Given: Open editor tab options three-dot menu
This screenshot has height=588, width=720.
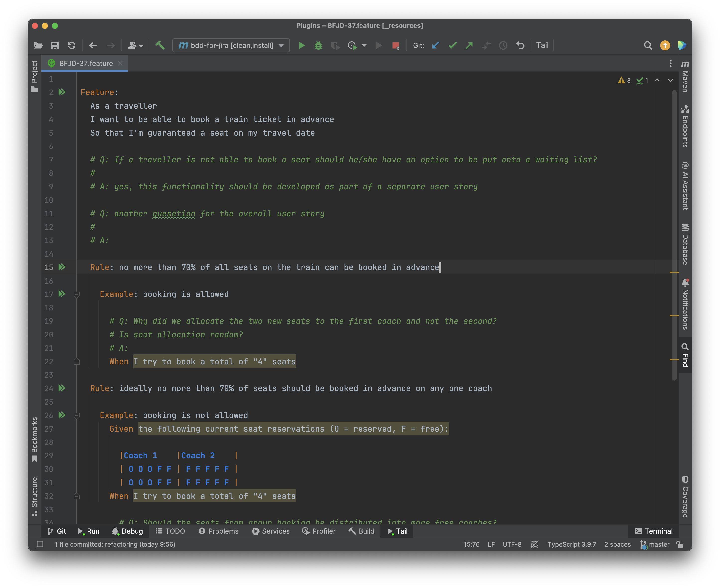Looking at the screenshot, I should [x=671, y=63].
